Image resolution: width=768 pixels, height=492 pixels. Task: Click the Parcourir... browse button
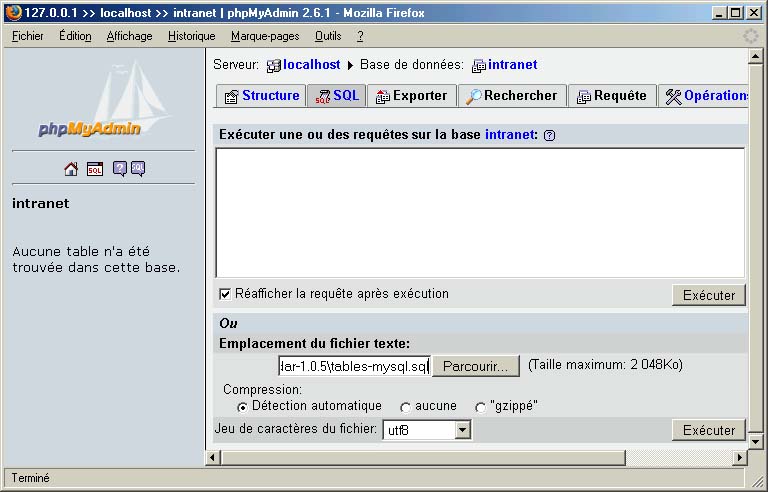point(475,366)
